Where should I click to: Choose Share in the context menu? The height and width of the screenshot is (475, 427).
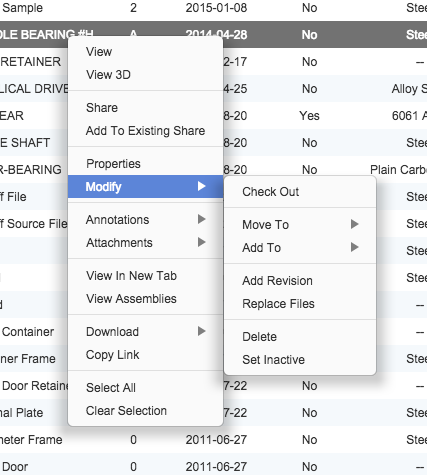pyautogui.click(x=102, y=108)
